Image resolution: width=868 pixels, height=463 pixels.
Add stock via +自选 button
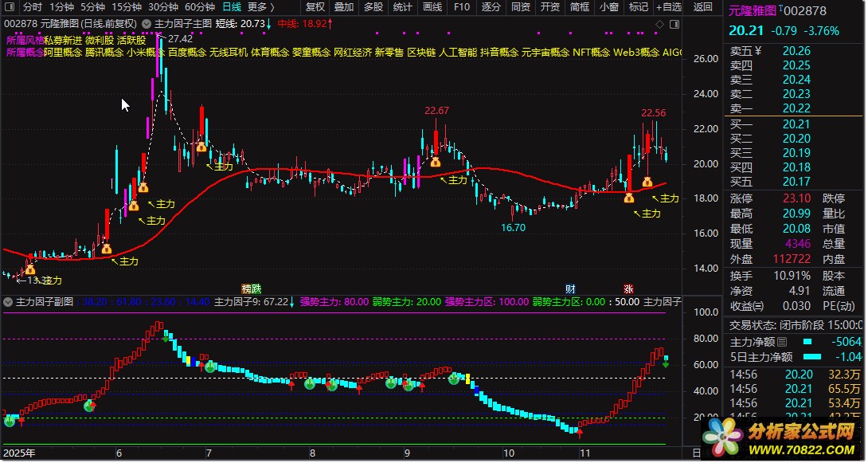(x=669, y=6)
